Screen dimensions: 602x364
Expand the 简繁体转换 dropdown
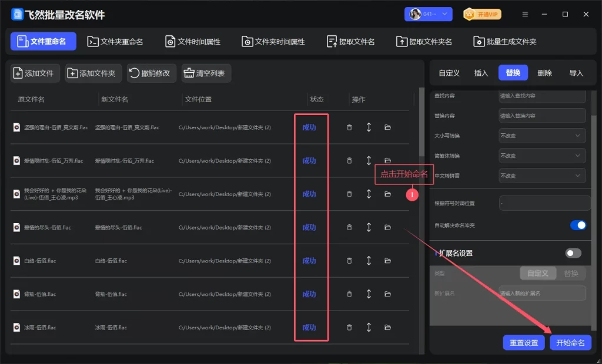(x=541, y=156)
